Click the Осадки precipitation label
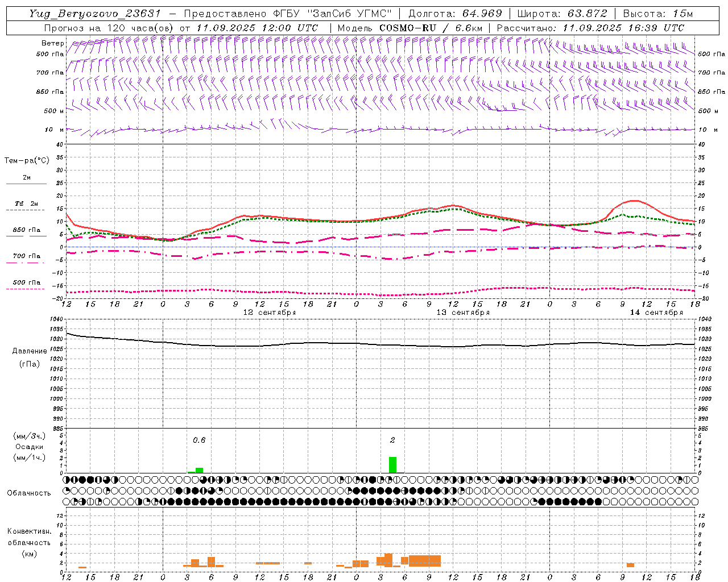Viewport: 728px width, 582px height. point(30,447)
